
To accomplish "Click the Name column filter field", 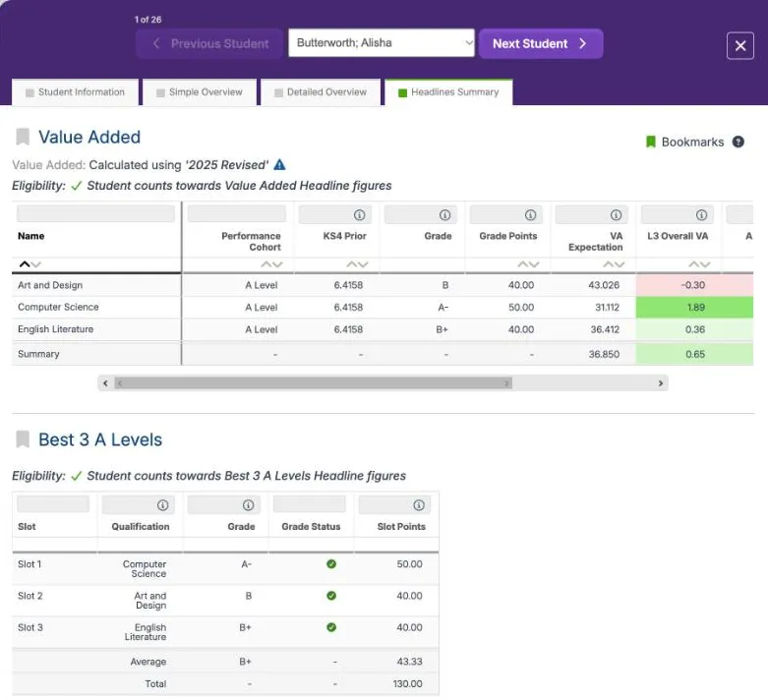I will 95,214.
